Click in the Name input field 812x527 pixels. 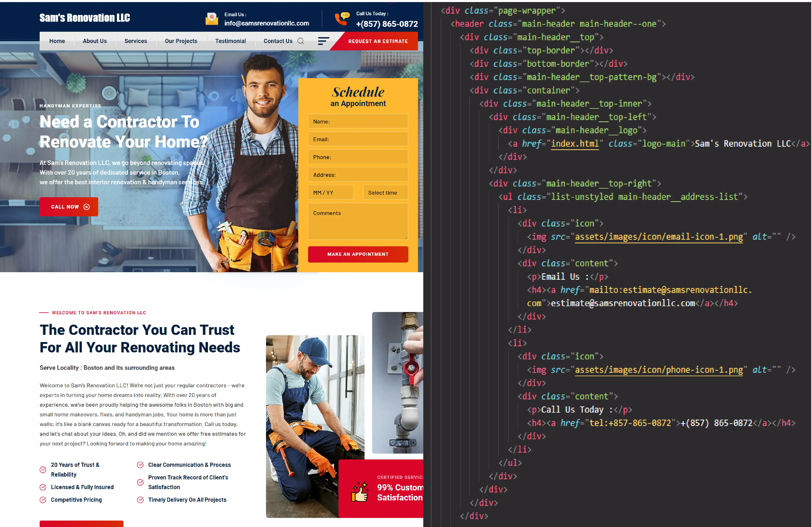click(x=358, y=121)
